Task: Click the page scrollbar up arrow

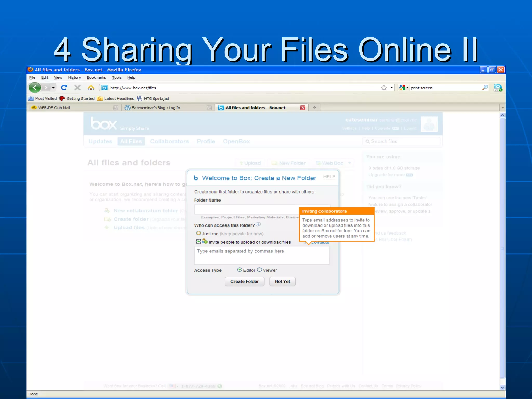Action: coord(502,115)
